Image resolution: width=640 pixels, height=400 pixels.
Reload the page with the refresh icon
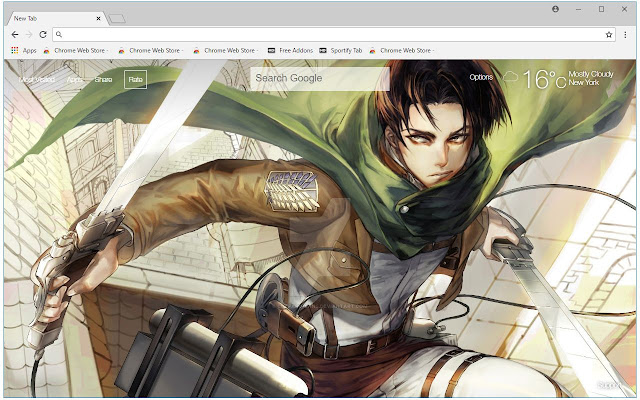tap(43, 35)
